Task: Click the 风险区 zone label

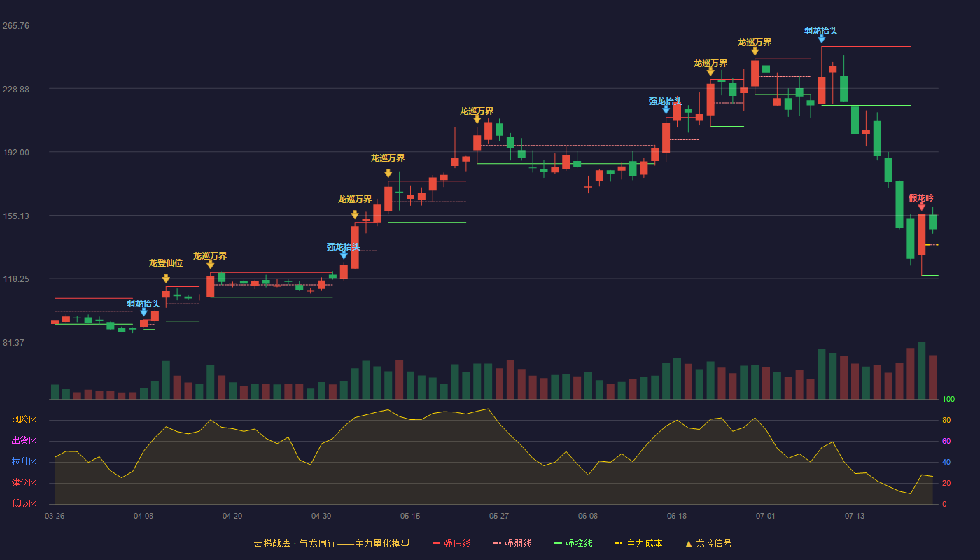Action: click(24, 420)
